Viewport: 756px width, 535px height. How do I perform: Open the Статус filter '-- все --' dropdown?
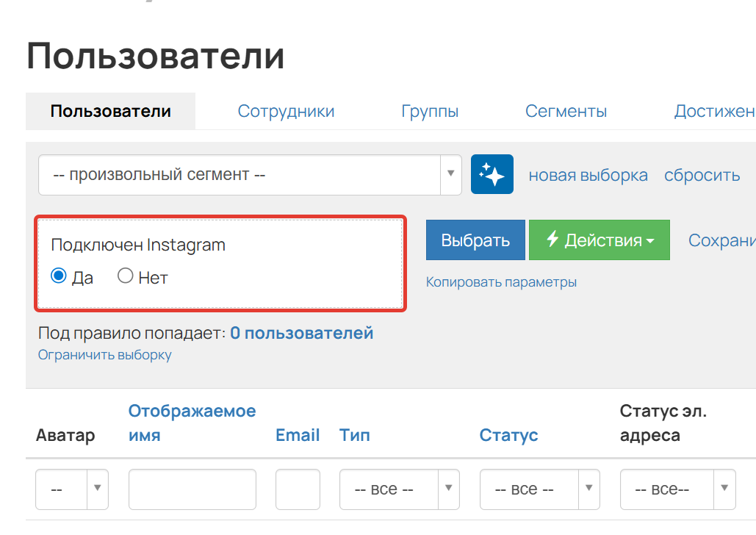pyautogui.click(x=539, y=489)
